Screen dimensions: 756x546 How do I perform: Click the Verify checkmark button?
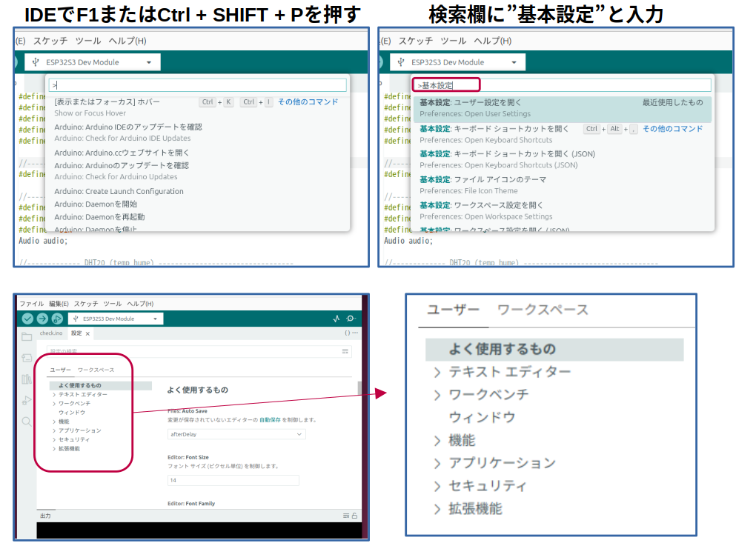27,319
